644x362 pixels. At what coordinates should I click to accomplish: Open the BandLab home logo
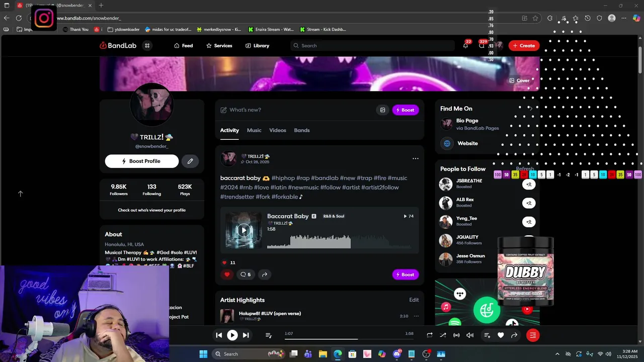(118, 45)
